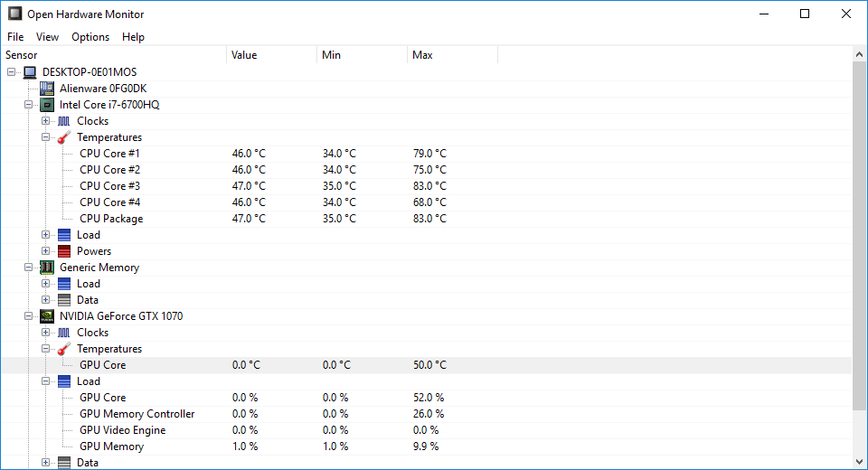Click the DESKTOP-0E01MOS computer icon
This screenshot has height=470, width=868.
(x=30, y=72)
